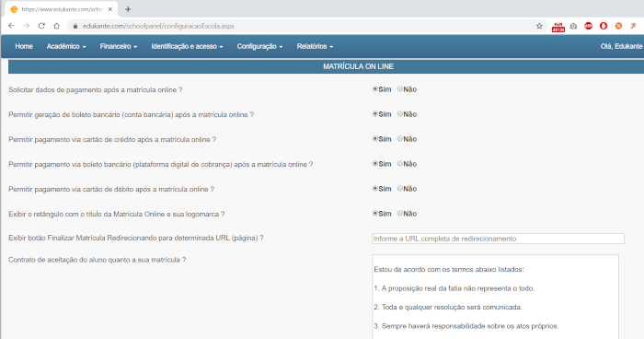Open the Configuração dropdown menu
The image size is (644, 339).
[x=259, y=46]
